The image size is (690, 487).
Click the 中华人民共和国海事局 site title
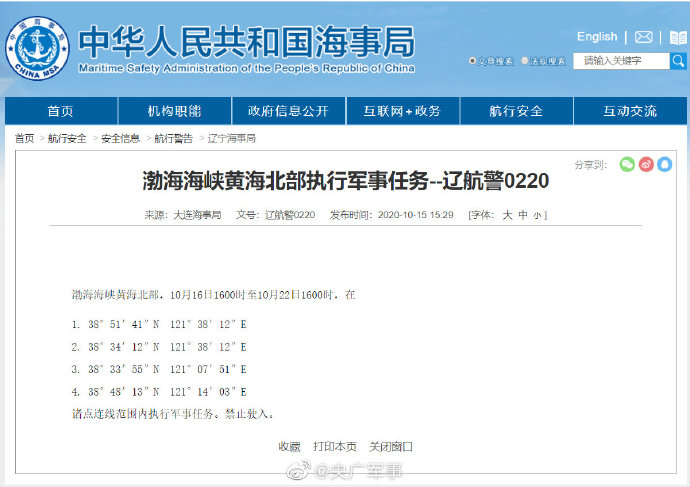coord(247,42)
